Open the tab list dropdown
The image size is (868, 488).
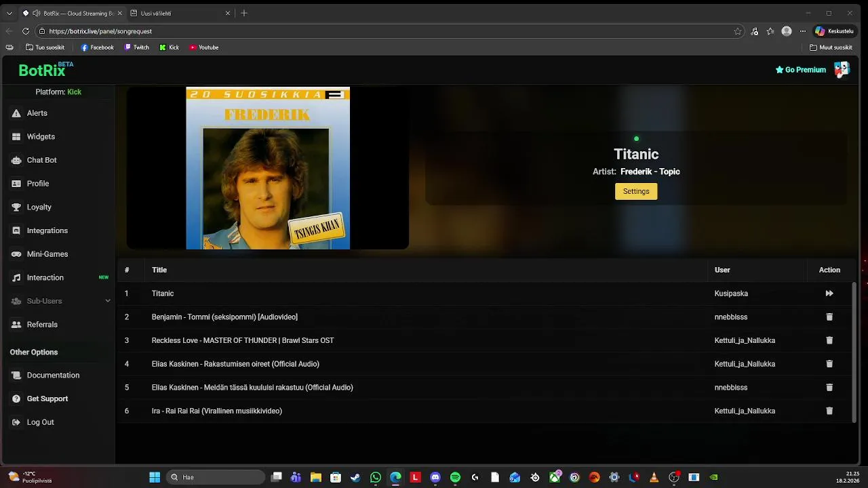pyautogui.click(x=9, y=13)
